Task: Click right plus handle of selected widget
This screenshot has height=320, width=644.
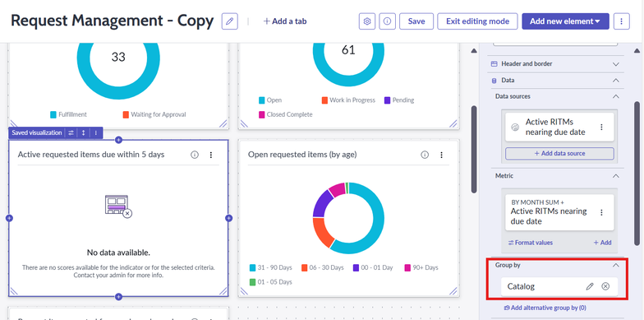Action: coord(228,218)
